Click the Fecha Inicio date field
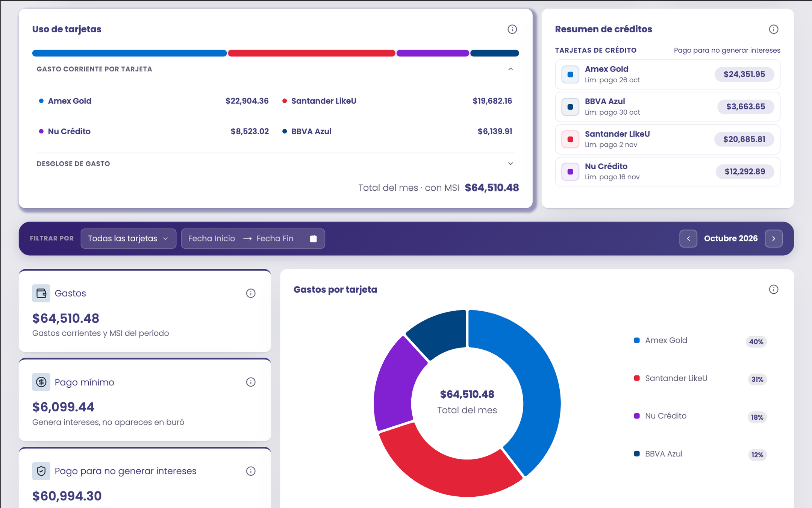 tap(212, 239)
